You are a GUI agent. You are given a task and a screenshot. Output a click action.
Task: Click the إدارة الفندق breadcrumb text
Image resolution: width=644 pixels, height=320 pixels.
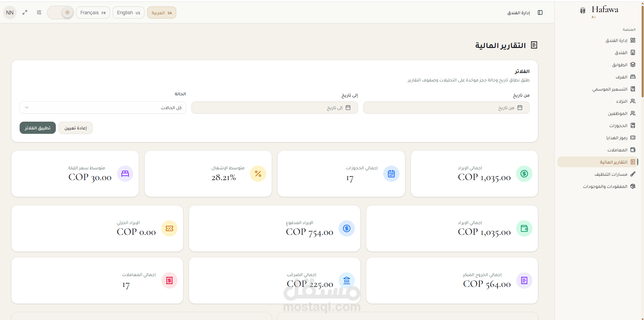coord(519,13)
